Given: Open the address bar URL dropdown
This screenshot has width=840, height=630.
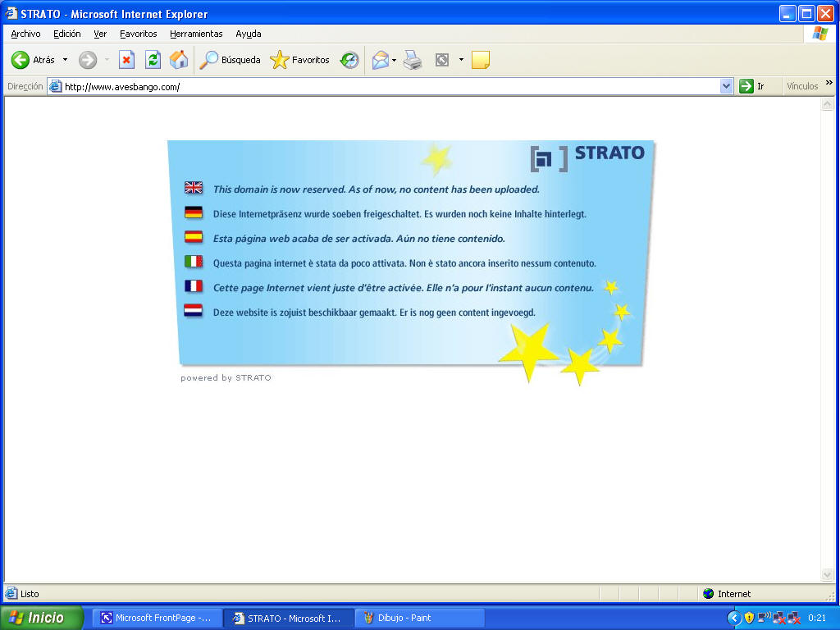Looking at the screenshot, I should [x=726, y=86].
